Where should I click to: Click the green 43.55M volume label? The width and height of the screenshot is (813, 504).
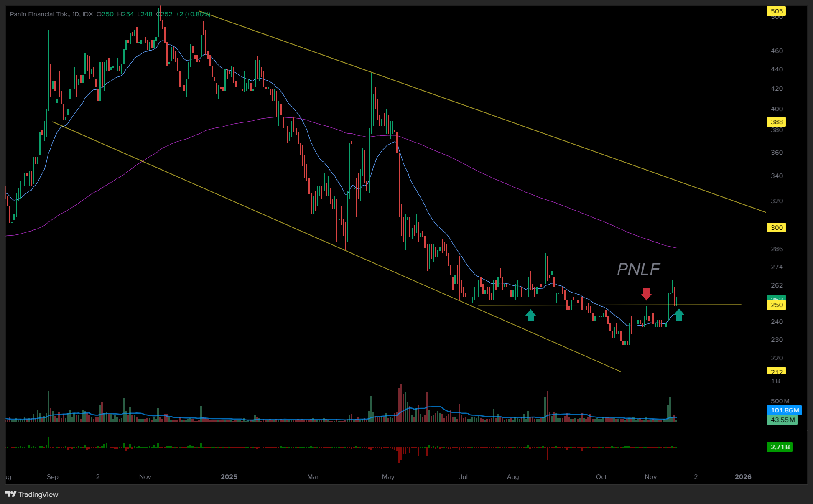point(782,420)
